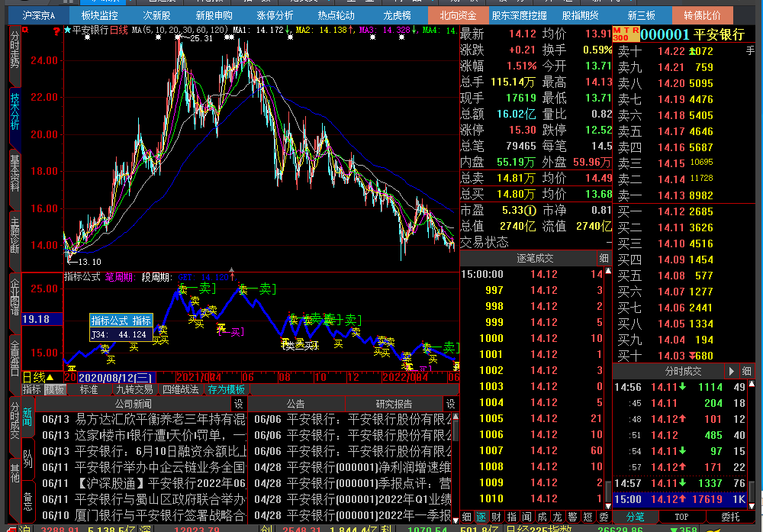Open the 指 index tab
Screen dimensions: 763x532
coord(511,517)
